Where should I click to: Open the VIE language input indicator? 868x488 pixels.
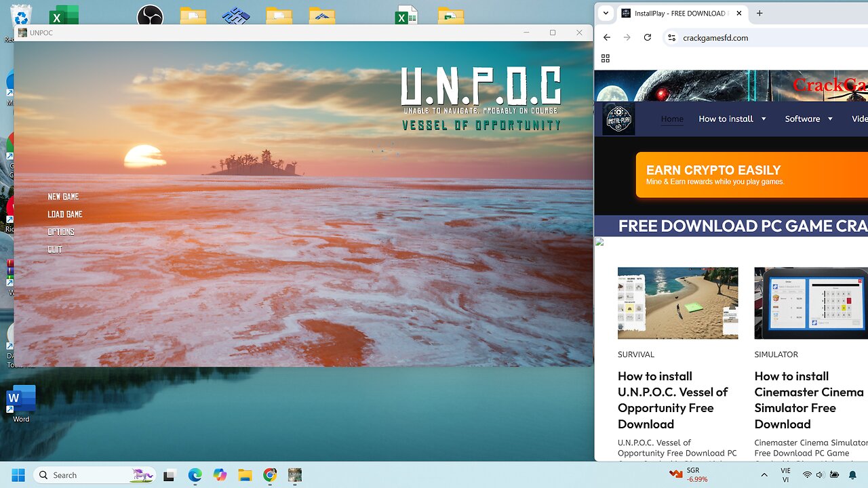coord(785,474)
